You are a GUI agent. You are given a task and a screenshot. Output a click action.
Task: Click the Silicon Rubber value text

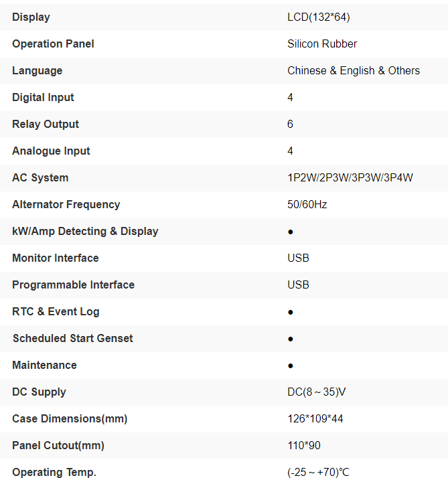tap(322, 44)
